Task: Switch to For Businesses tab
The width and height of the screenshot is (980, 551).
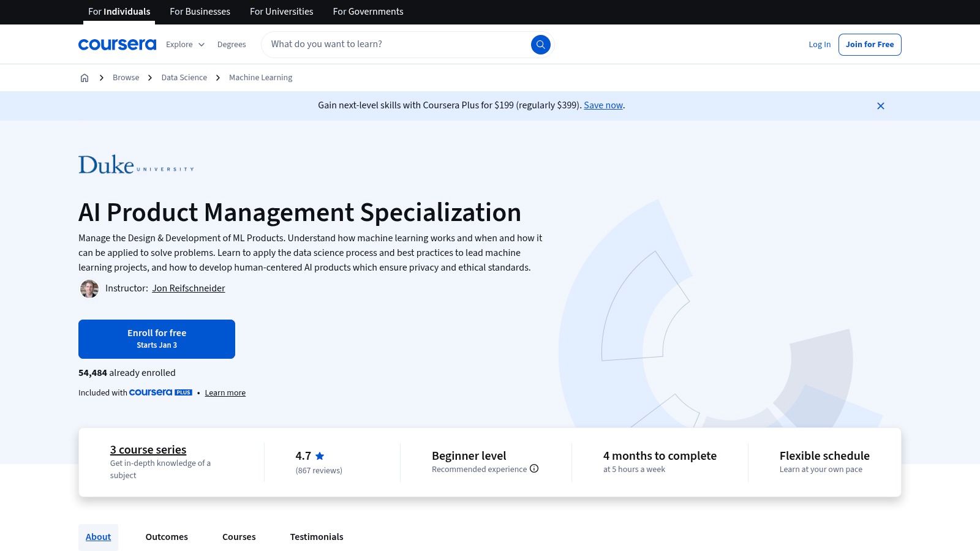Action: [200, 12]
